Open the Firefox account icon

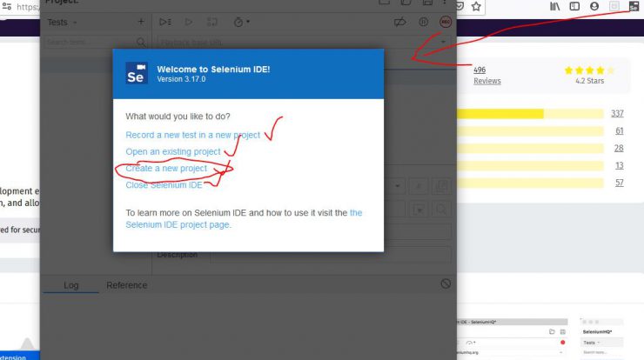point(594,6)
